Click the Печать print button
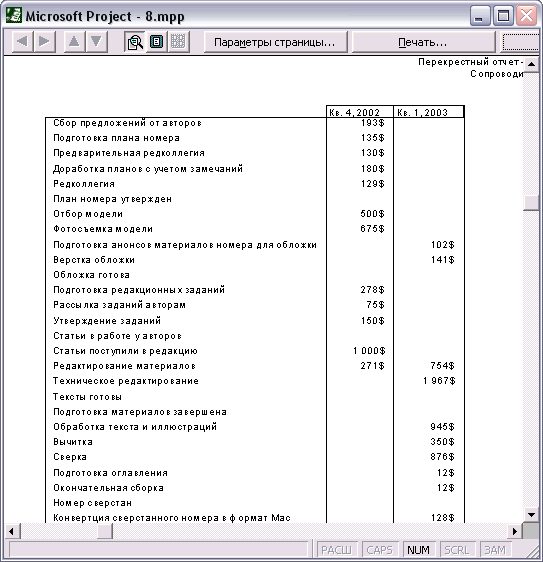This screenshot has width=543, height=562. click(x=423, y=42)
